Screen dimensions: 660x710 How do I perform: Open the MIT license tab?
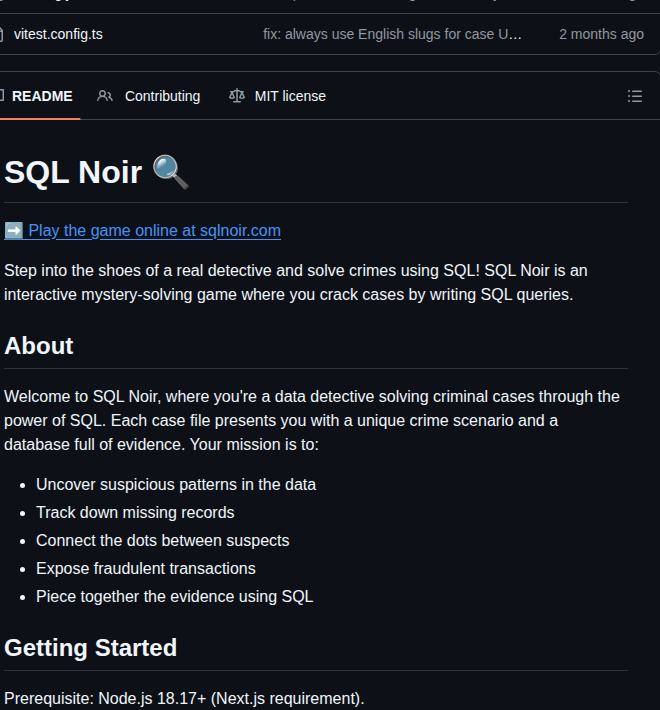click(x=277, y=96)
